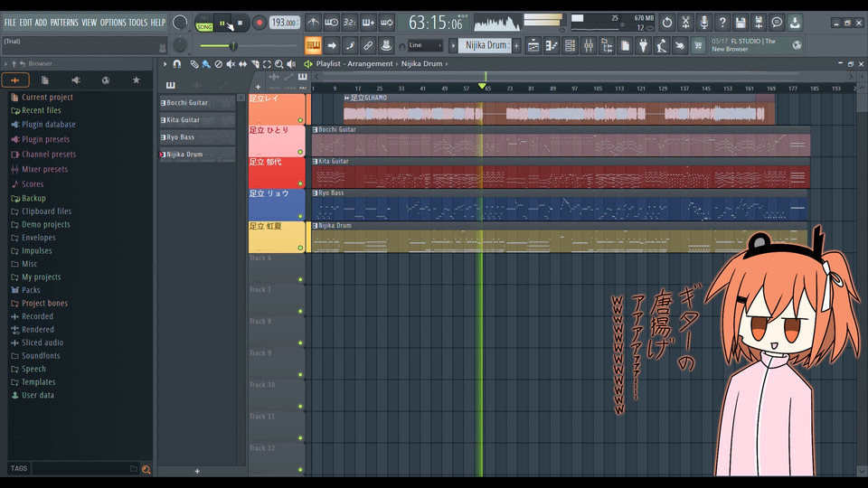Click the audio recording microphone icon
This screenshot has height=488, width=868.
coord(703,23)
